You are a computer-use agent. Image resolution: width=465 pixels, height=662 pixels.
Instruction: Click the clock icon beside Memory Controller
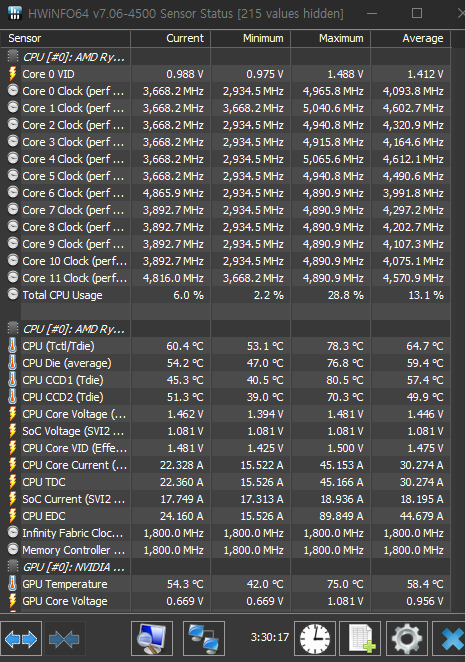point(13,549)
